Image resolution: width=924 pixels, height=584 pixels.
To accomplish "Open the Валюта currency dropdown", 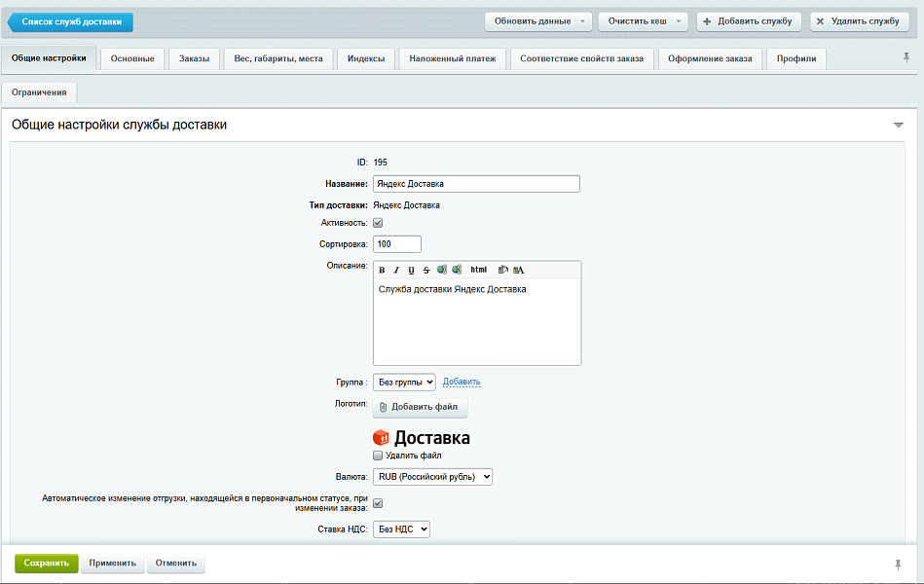I will pyautogui.click(x=433, y=477).
